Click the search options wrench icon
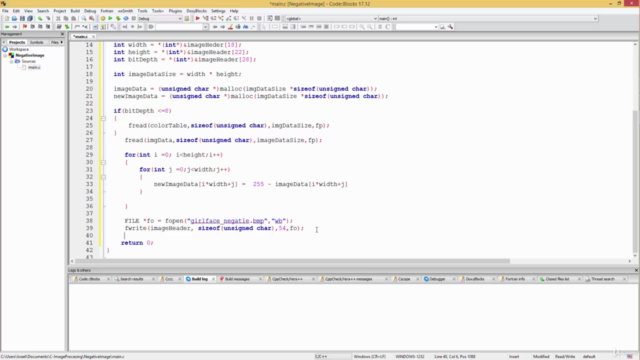 451,27
